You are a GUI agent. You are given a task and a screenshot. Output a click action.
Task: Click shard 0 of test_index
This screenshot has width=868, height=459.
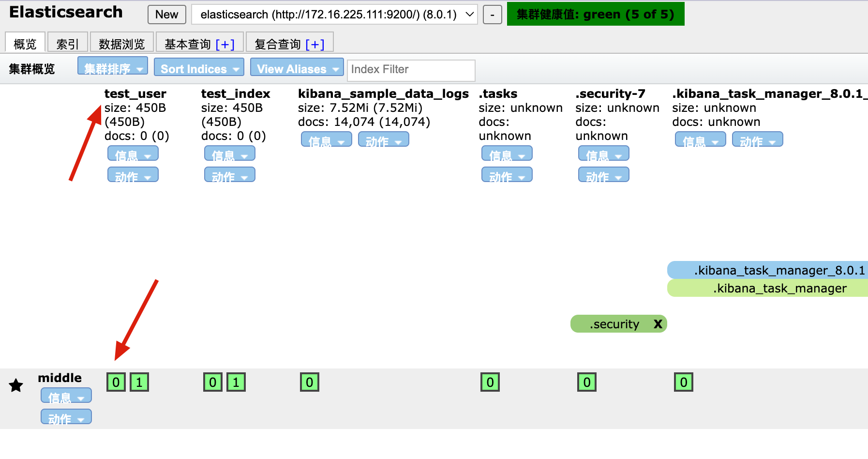(x=213, y=382)
